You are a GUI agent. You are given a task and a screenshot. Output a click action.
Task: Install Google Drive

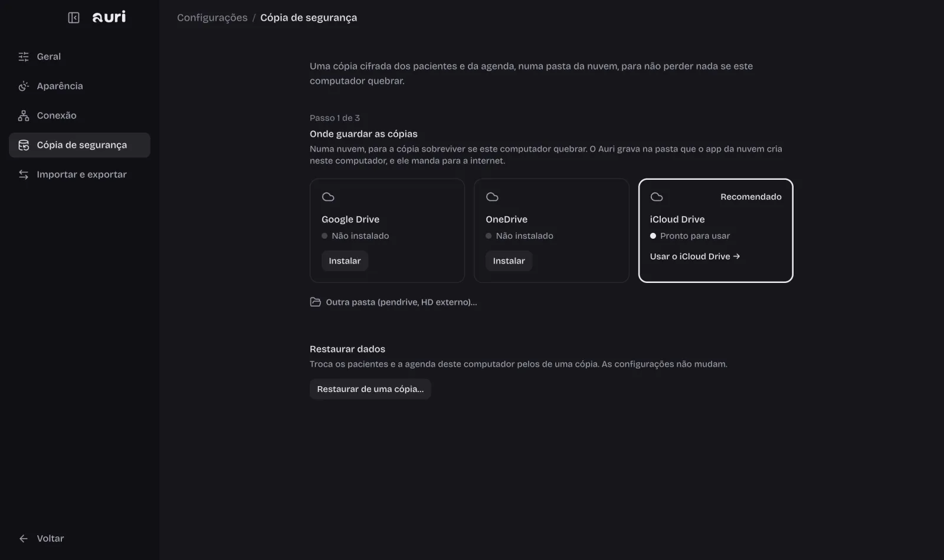[345, 261]
